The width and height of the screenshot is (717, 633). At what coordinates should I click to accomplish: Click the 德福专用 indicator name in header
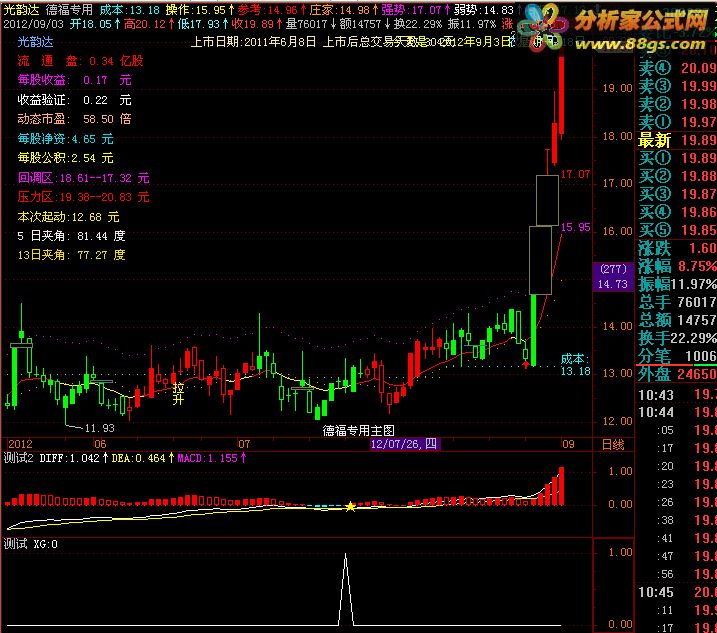click(69, 10)
